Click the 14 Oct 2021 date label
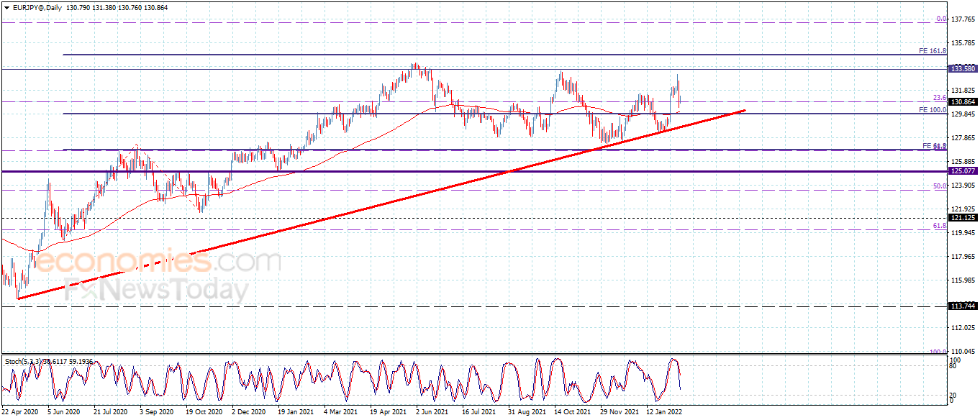Viewport: 980px width, 420px height. (572, 413)
